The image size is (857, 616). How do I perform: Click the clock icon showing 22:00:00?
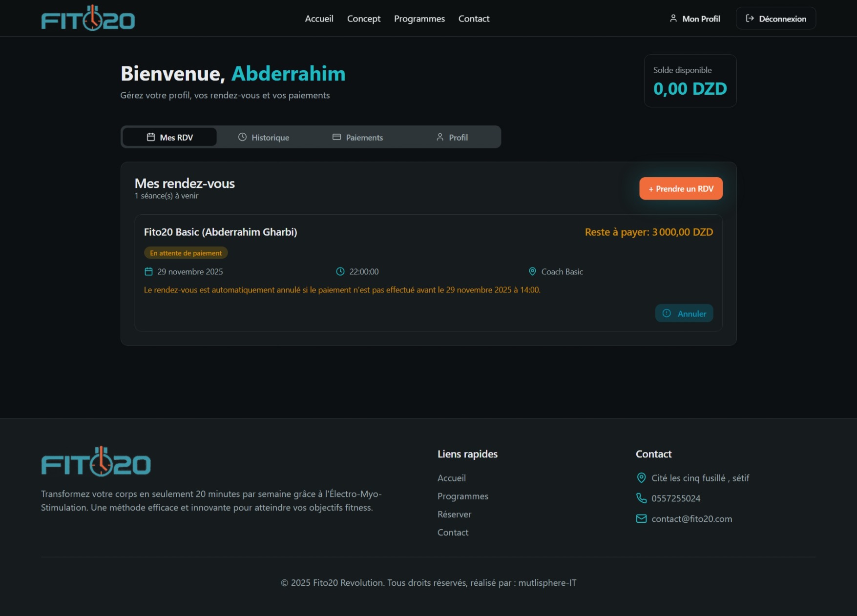340,271
